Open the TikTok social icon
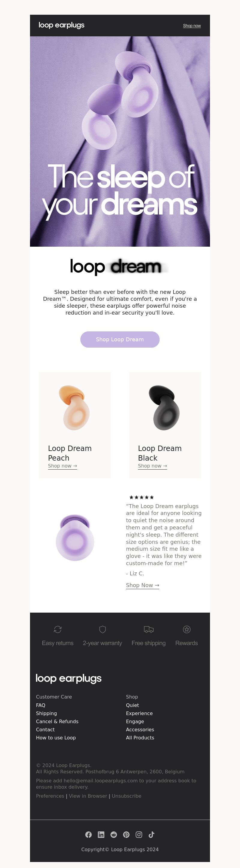Screen dimensions: 240x868 pos(151,834)
